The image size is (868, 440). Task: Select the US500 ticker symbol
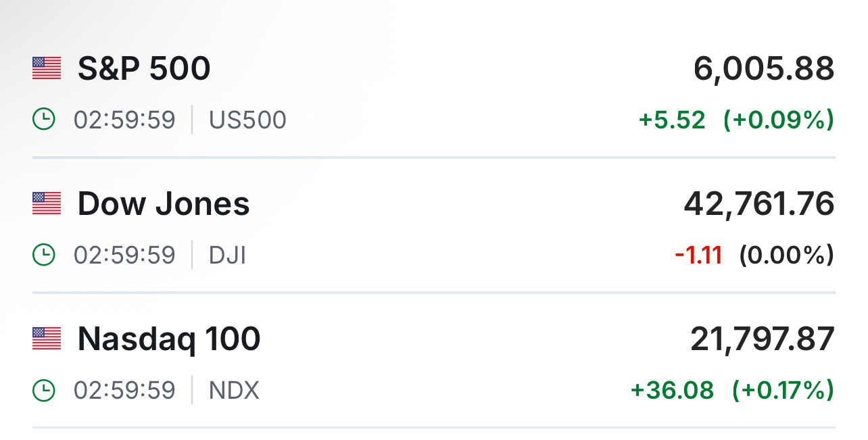[x=247, y=120]
